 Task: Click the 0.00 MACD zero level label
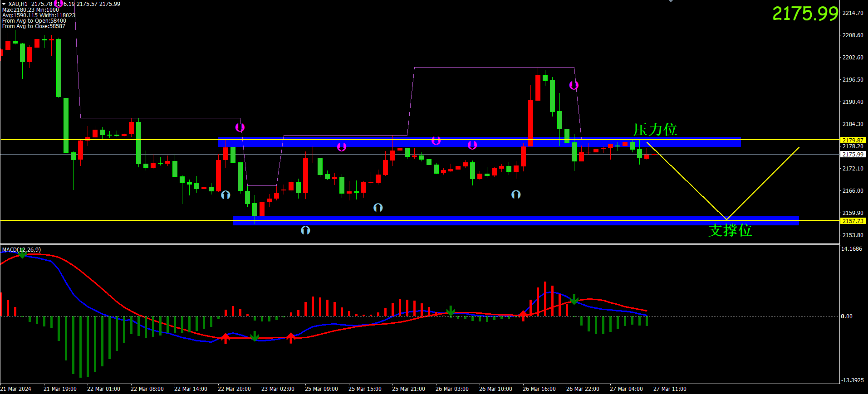[x=847, y=316]
